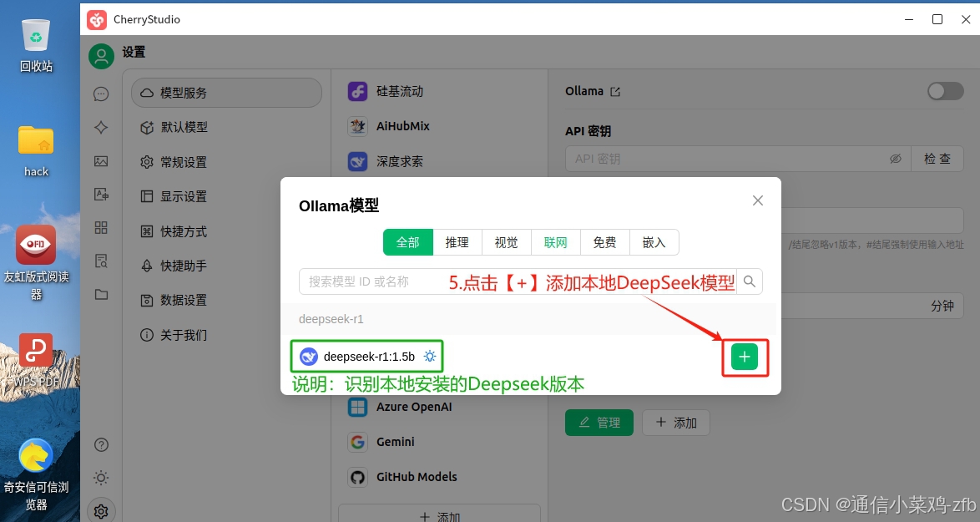Click the CherryStudio title bar logo
This screenshot has height=522, width=980.
click(97, 19)
